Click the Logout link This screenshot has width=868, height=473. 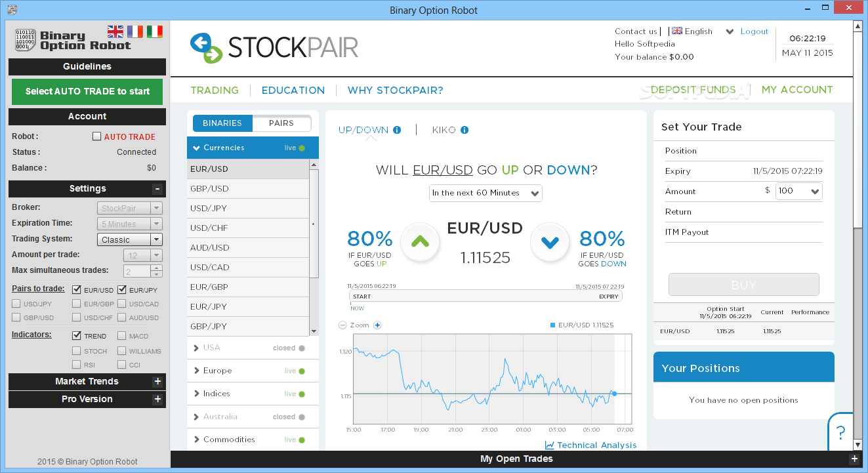pyautogui.click(x=754, y=31)
